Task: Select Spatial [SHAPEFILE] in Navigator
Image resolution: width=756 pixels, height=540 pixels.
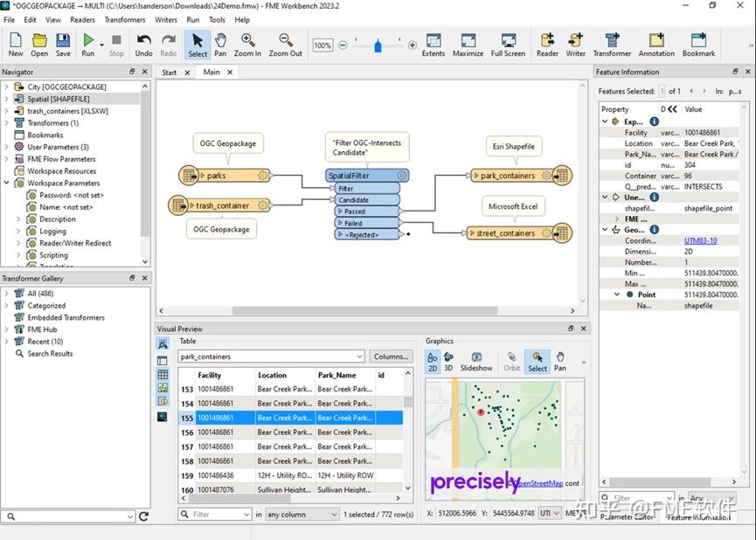Action: coord(59,99)
